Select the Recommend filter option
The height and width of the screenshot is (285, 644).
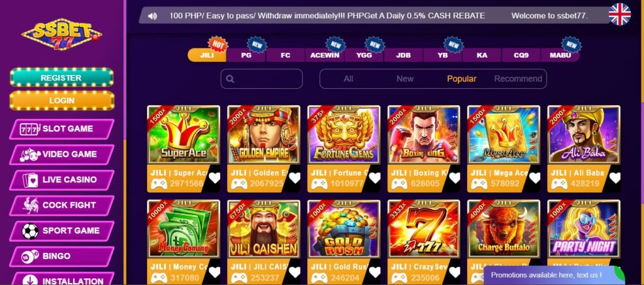coord(518,79)
